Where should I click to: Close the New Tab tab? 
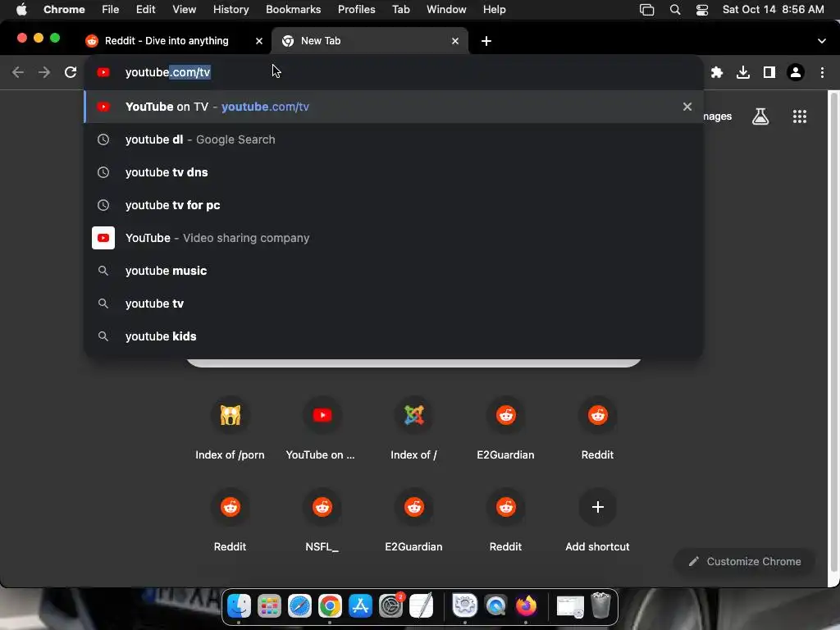(454, 41)
